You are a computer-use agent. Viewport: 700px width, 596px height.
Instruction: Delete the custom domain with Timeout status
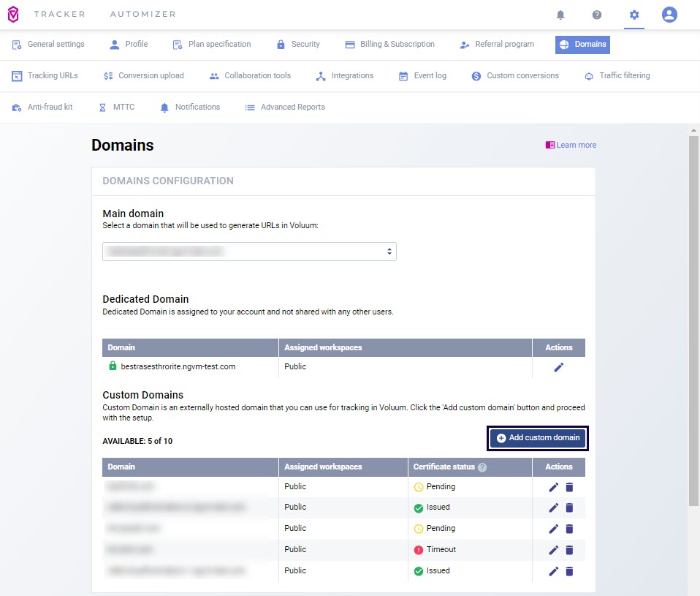(x=569, y=550)
